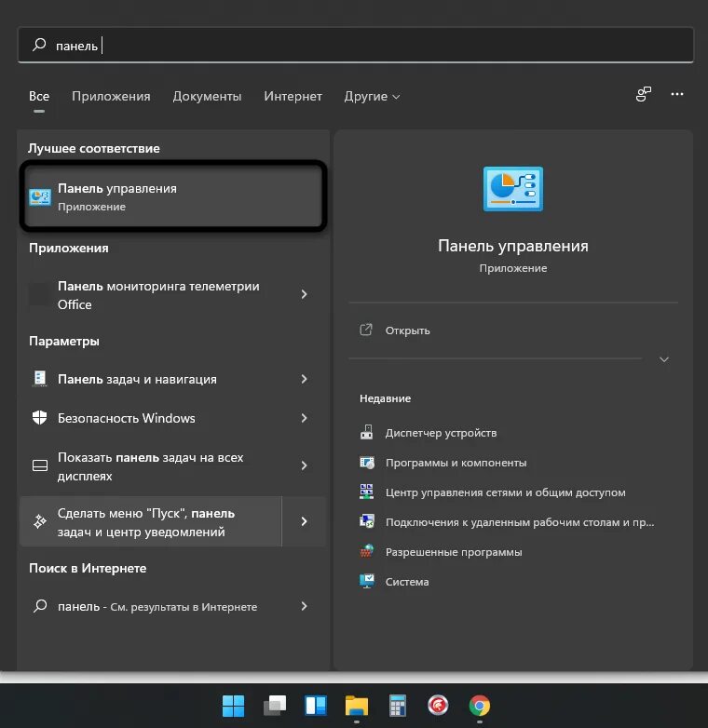Open "Панель управления" best match result
This screenshot has width=708, height=728.
pyautogui.click(x=173, y=196)
